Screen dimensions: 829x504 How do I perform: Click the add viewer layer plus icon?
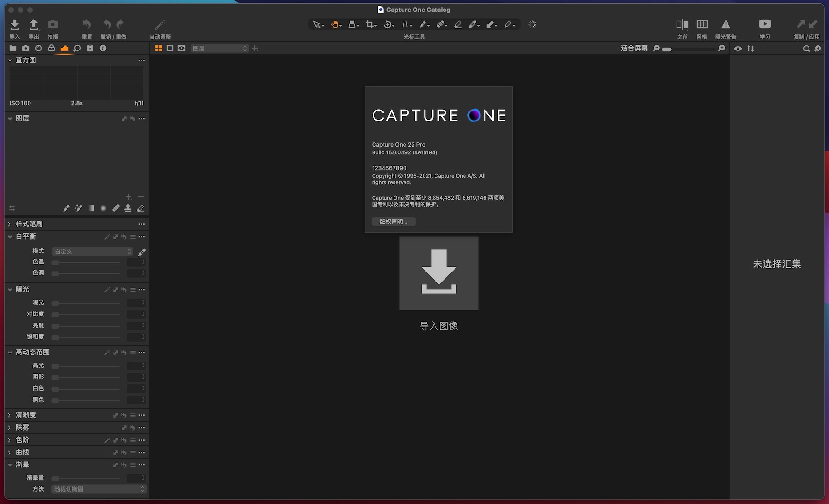(x=255, y=48)
